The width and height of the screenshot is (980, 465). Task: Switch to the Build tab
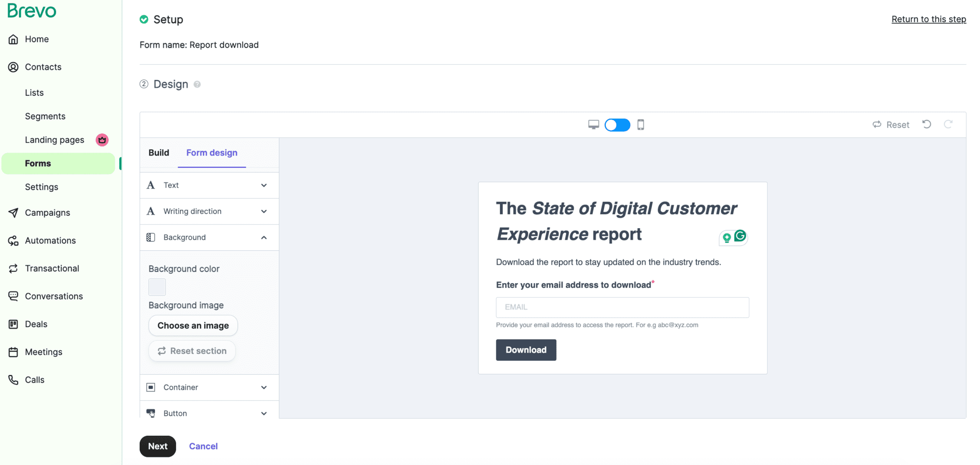pyautogui.click(x=158, y=153)
